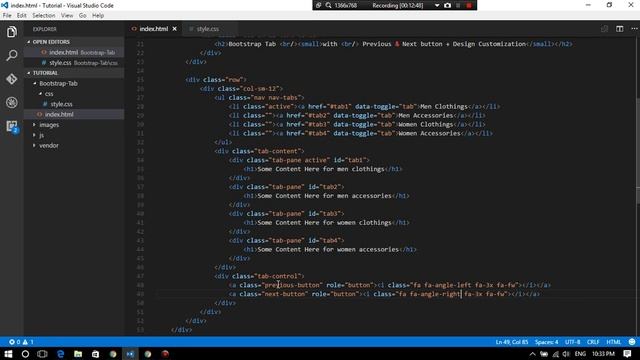The image size is (640, 360).
Task: Open the Edit menu
Action: (x=22, y=16)
